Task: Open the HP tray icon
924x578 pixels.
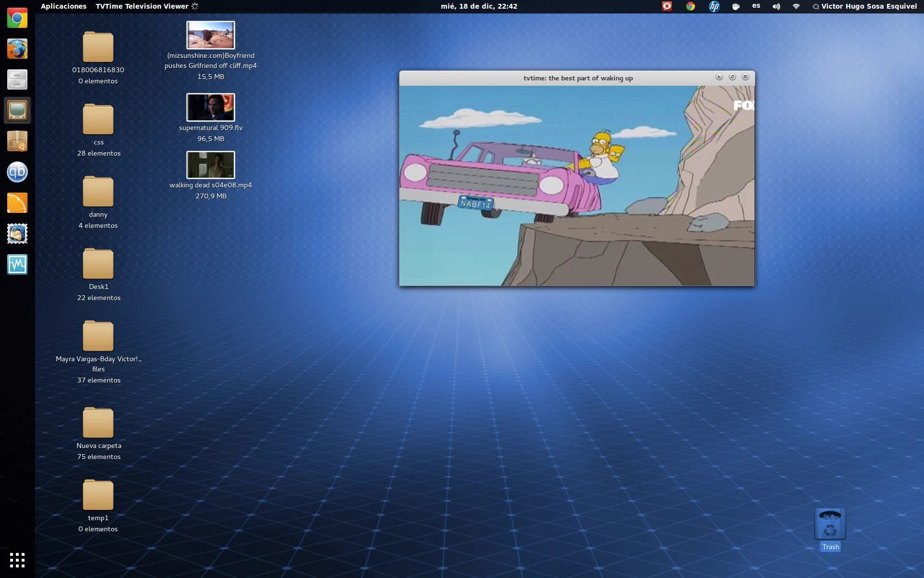Action: point(714,6)
